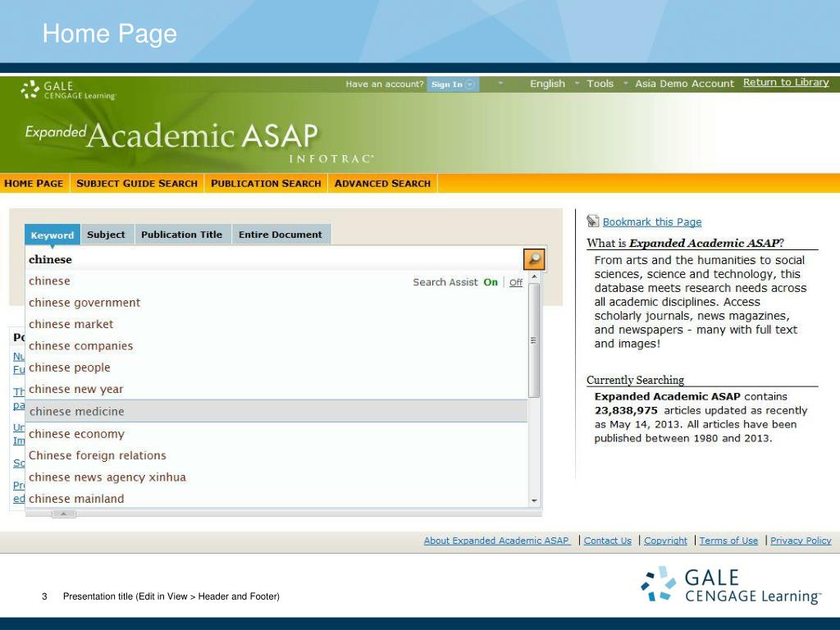
Task: Select highlighted suggestion "chinese medicine"
Action: pos(276,411)
